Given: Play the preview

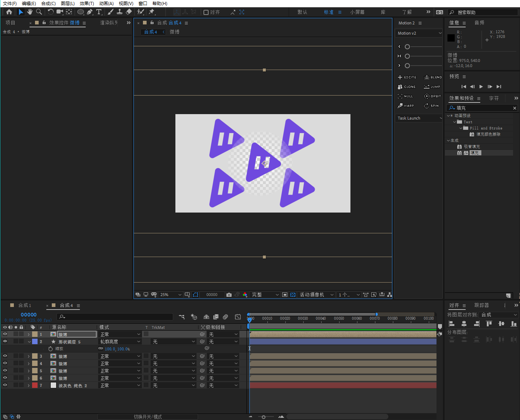Looking at the screenshot, I should [x=481, y=86].
